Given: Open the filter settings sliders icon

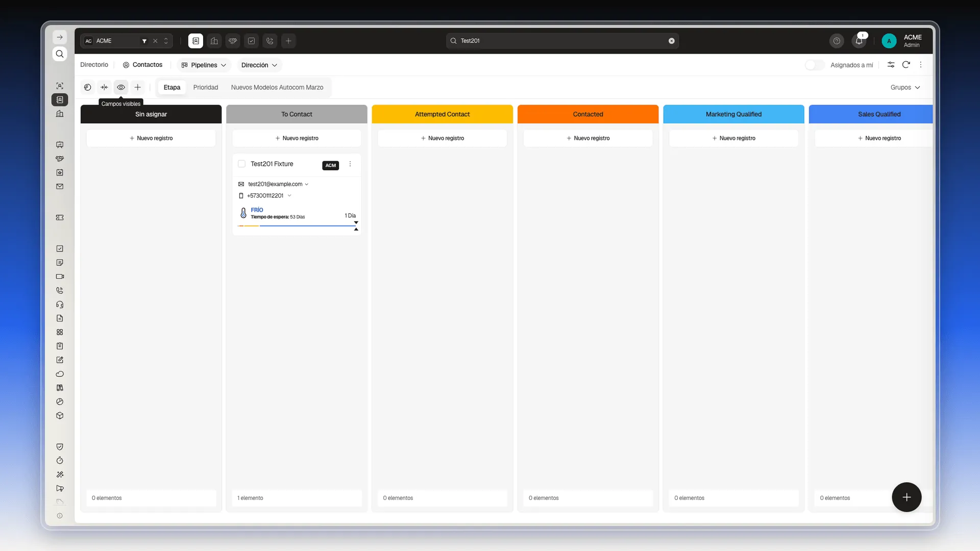Looking at the screenshot, I should tap(891, 65).
